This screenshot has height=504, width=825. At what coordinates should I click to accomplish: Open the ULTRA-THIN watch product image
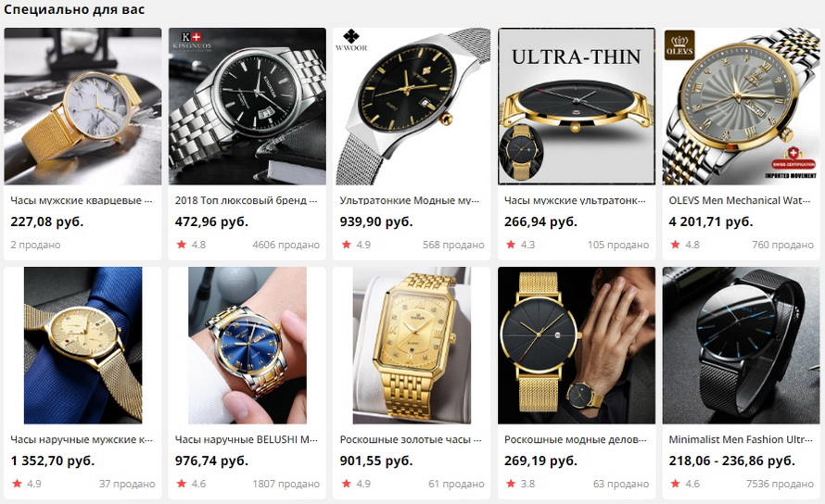577,107
